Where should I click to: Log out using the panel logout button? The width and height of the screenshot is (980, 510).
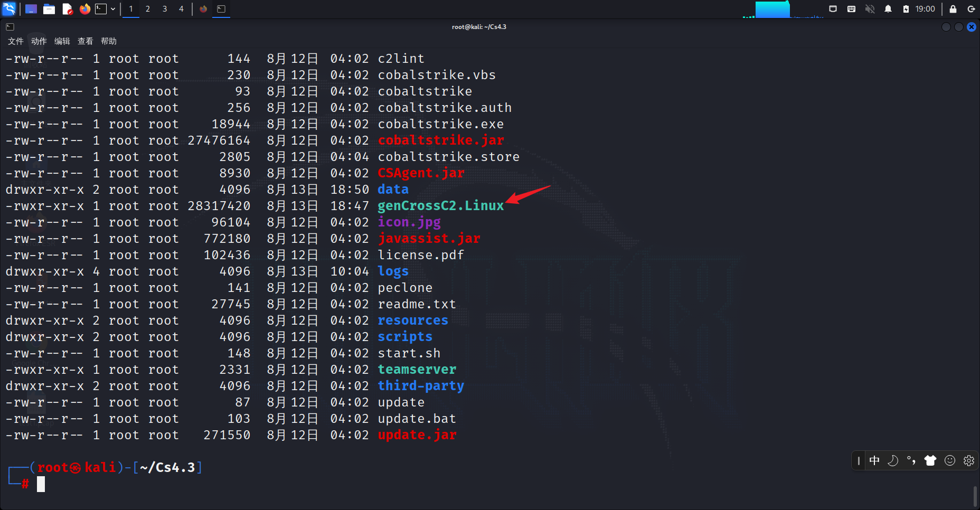(x=972, y=9)
